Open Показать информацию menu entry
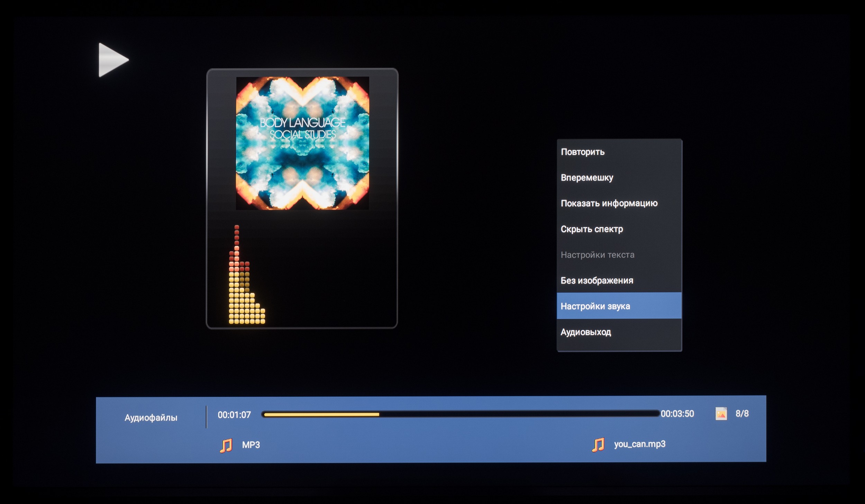Image resolution: width=865 pixels, height=504 pixels. [x=609, y=203]
